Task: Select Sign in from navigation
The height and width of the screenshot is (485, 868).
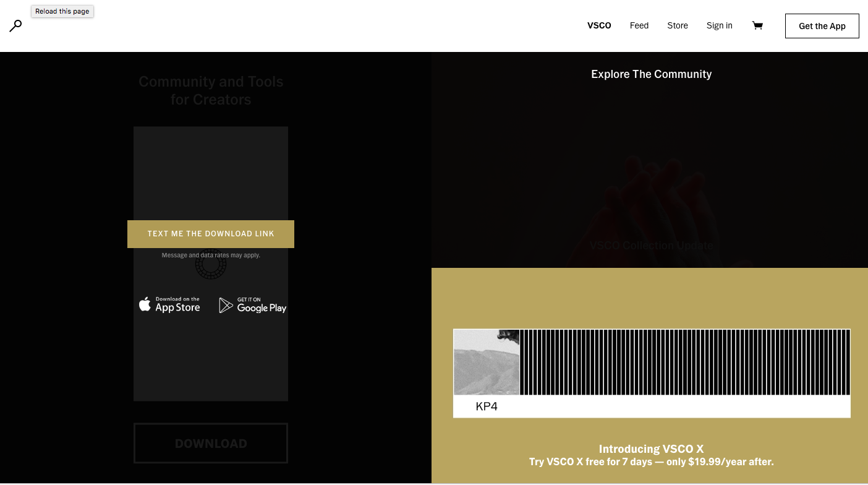Action: (720, 25)
